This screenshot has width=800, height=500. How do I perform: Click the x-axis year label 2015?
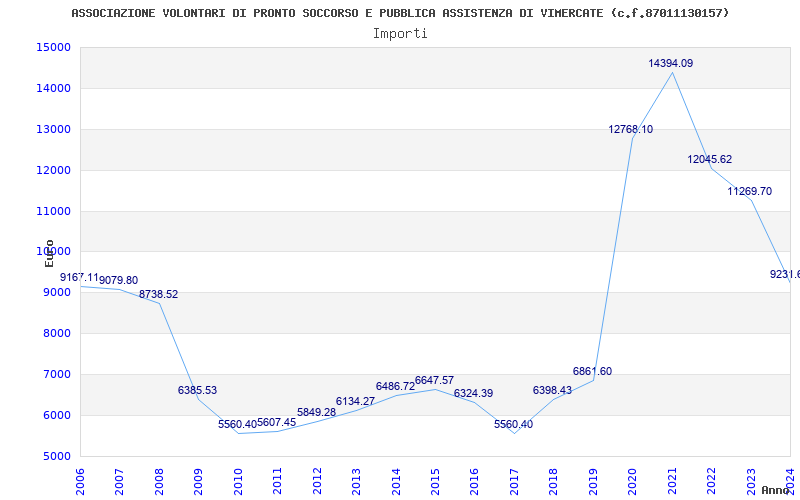435,481
